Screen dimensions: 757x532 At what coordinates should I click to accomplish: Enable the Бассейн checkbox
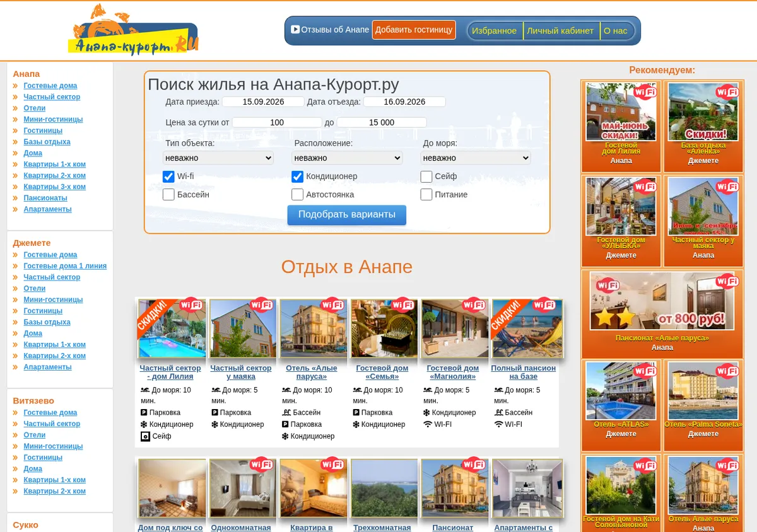(x=168, y=195)
